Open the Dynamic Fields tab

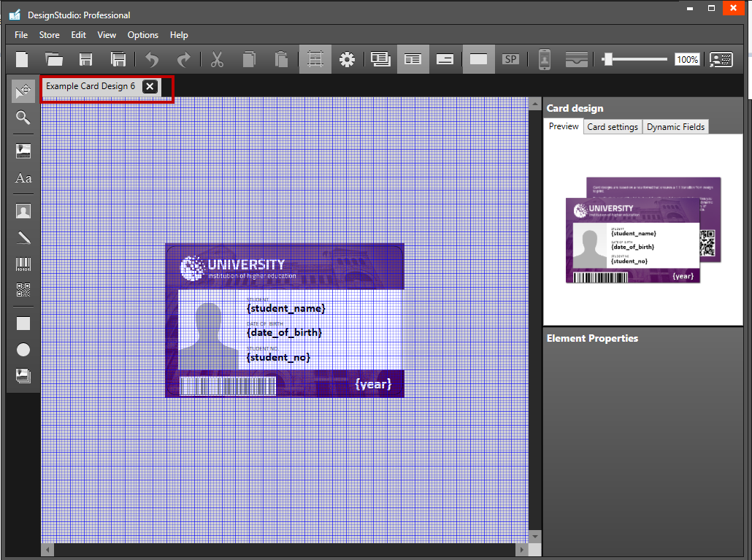point(675,126)
